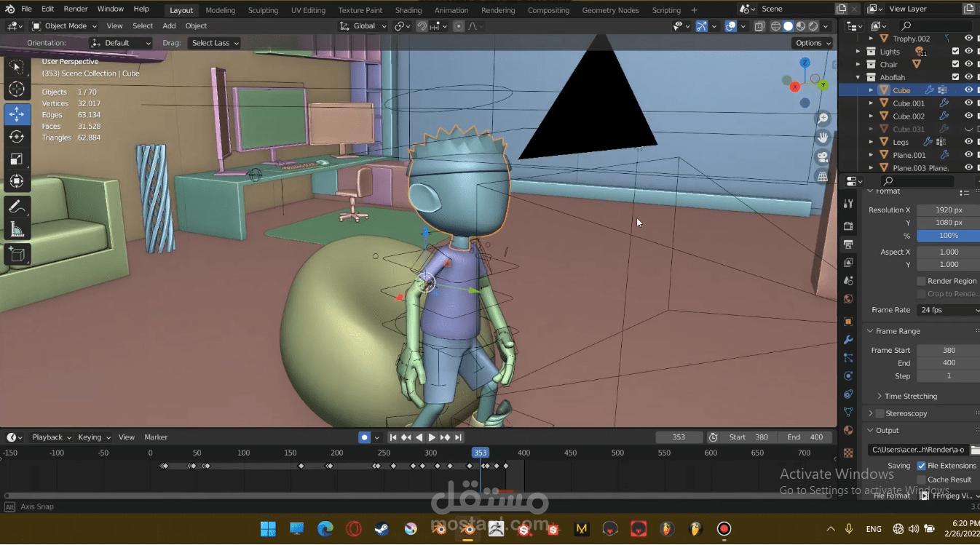This screenshot has width=980, height=545.
Task: Hide Cube object with eye icon
Action: click(968, 90)
